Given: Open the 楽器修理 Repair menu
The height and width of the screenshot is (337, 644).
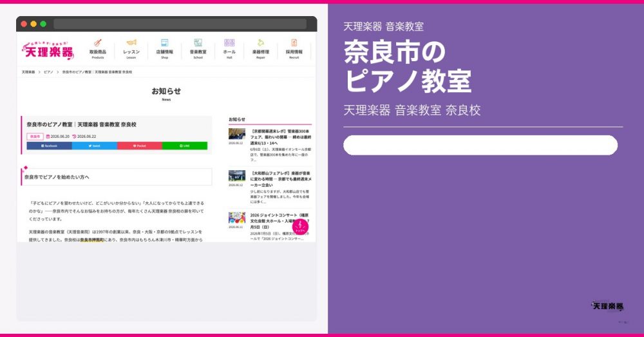Looking at the screenshot, I should [260, 50].
